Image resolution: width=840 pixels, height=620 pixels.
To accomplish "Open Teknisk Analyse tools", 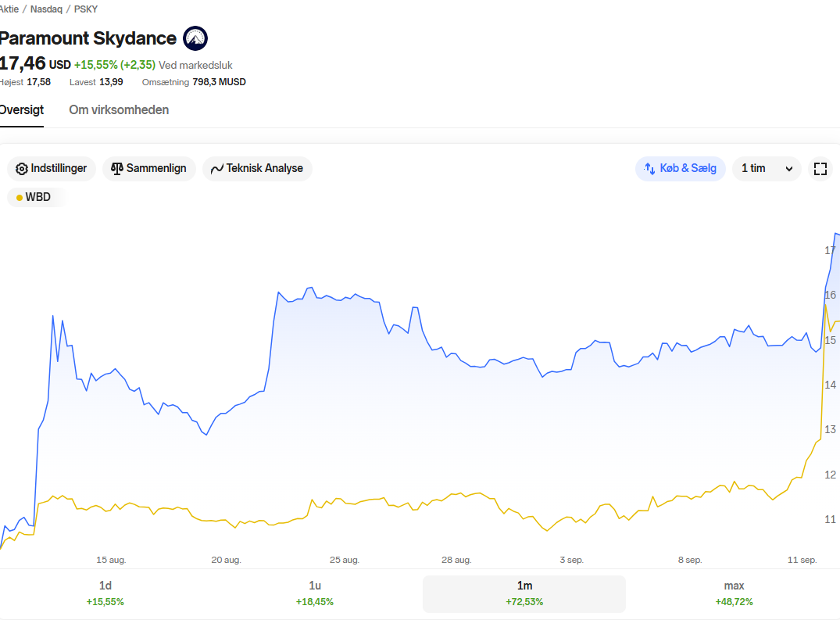I will 257,168.
